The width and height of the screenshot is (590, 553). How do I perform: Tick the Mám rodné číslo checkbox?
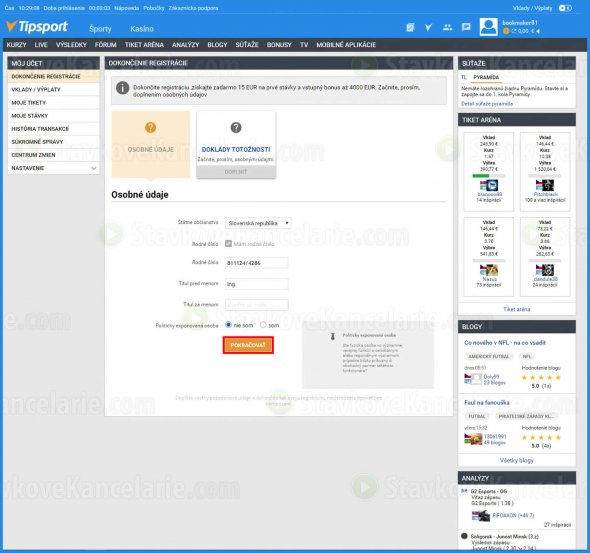point(228,243)
